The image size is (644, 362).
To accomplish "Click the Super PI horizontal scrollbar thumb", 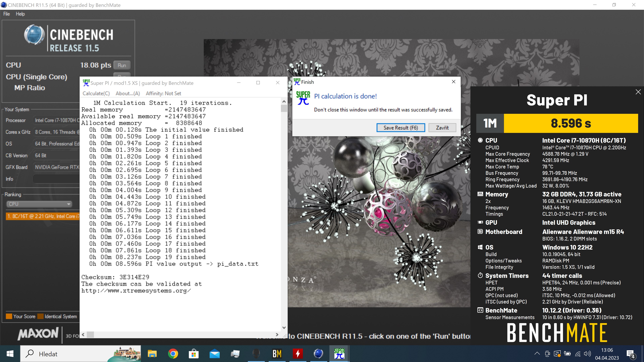I will pos(90,335).
